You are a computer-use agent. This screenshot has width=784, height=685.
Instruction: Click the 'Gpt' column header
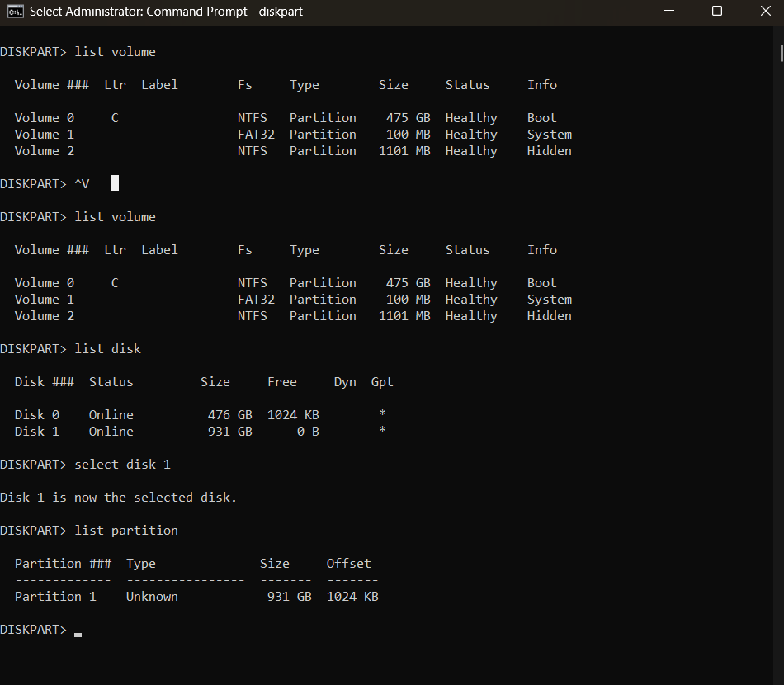(382, 382)
